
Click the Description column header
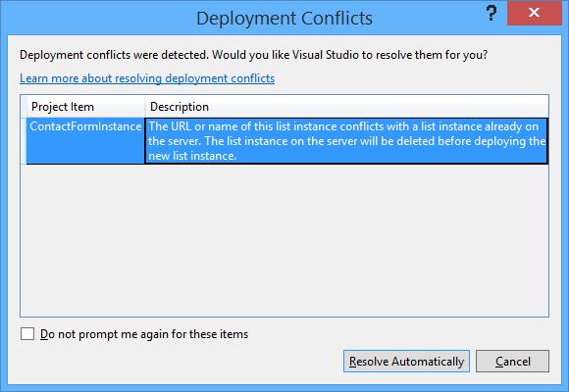pos(346,107)
